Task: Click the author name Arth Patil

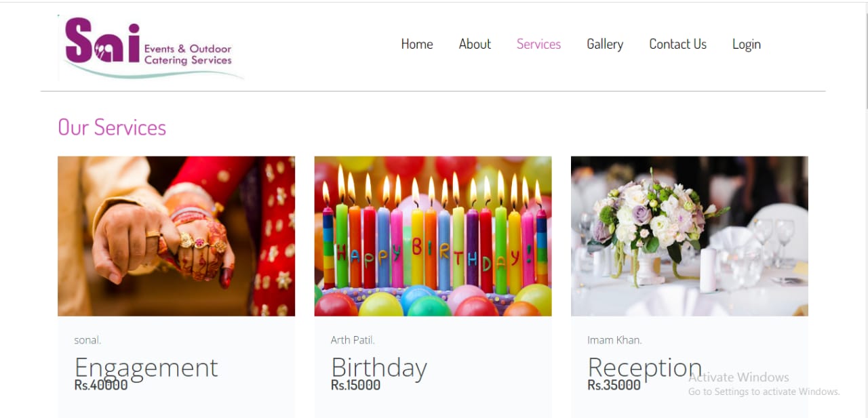Action: coord(353,340)
